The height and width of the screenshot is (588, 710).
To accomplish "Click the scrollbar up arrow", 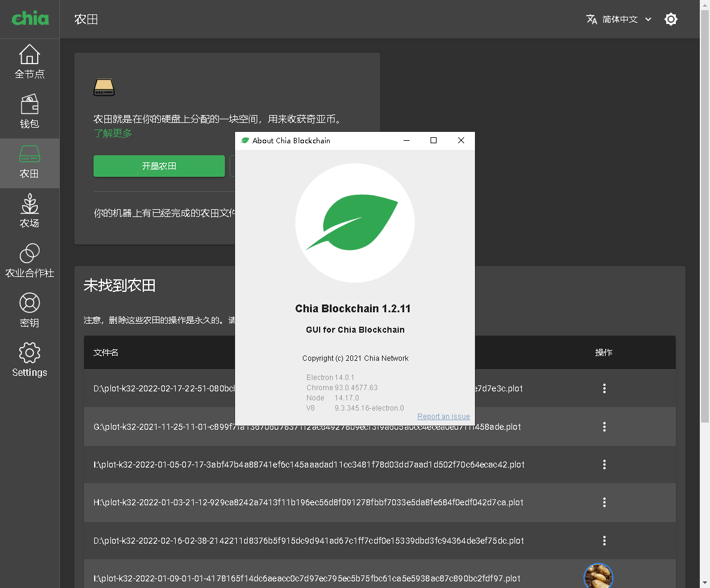I will 705,4.
